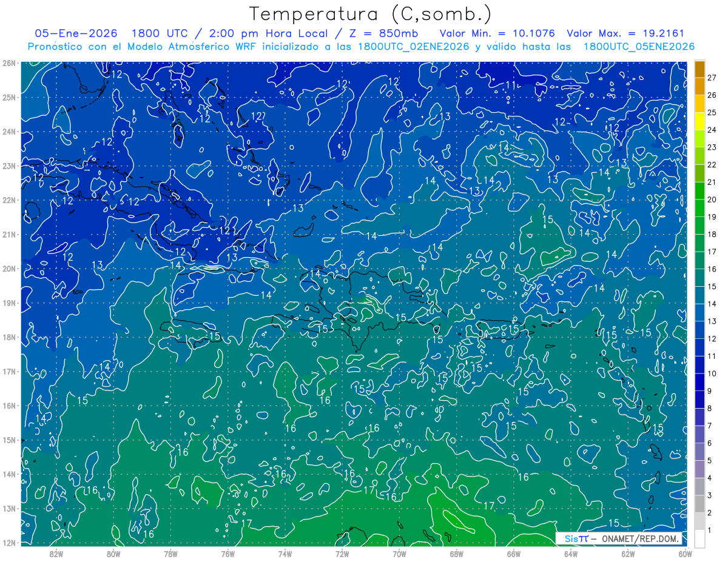Click the latitude label 12N
Image resolution: width=728 pixels, height=562 pixels.
(8, 543)
